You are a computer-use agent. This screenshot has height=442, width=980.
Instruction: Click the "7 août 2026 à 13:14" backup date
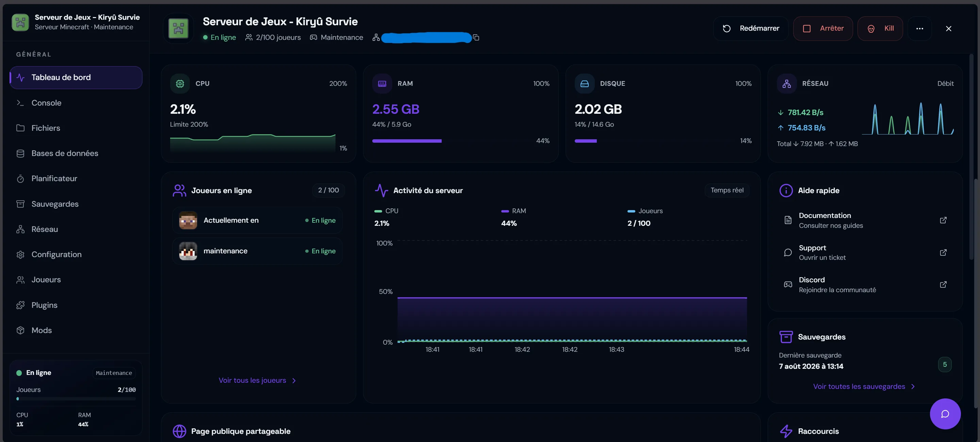tap(811, 366)
